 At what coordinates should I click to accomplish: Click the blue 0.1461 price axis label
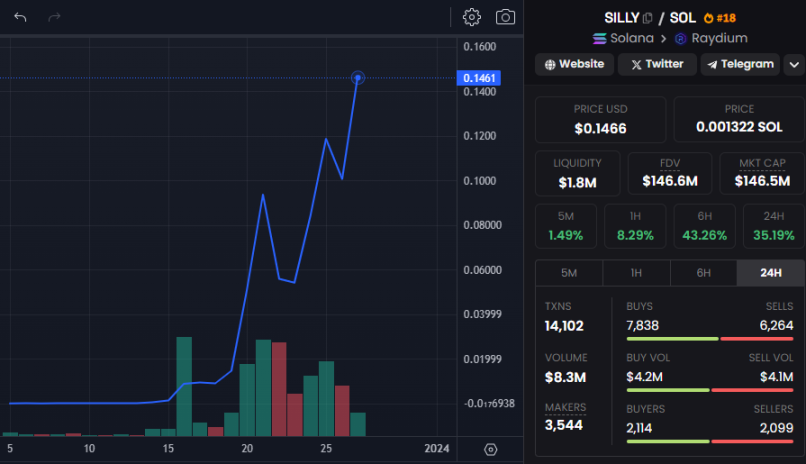click(x=476, y=78)
